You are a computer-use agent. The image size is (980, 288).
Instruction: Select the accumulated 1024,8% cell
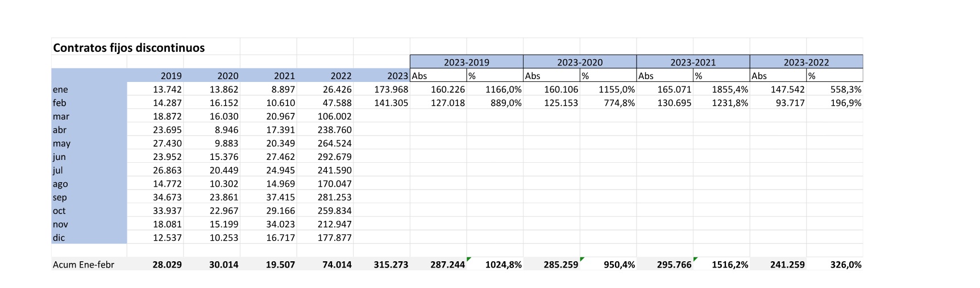coord(503,265)
